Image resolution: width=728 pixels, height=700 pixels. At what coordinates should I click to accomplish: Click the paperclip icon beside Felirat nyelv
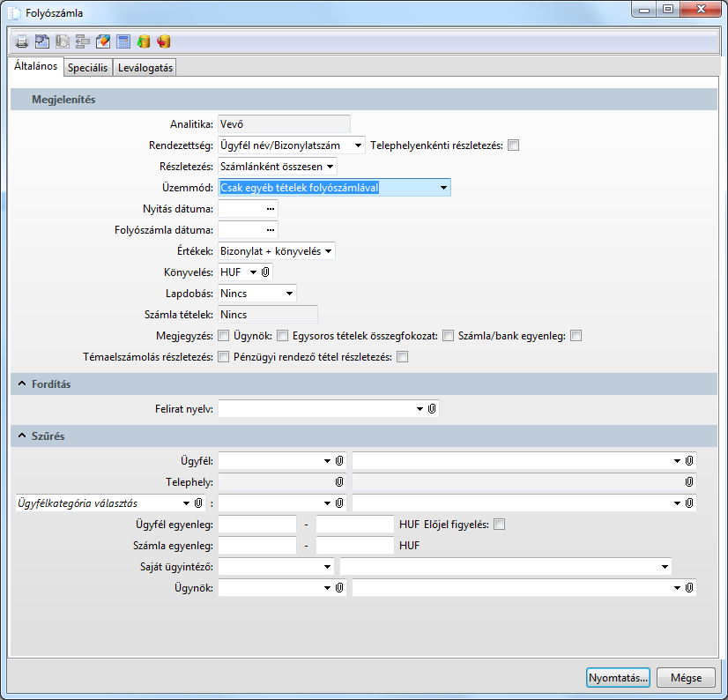click(x=432, y=409)
